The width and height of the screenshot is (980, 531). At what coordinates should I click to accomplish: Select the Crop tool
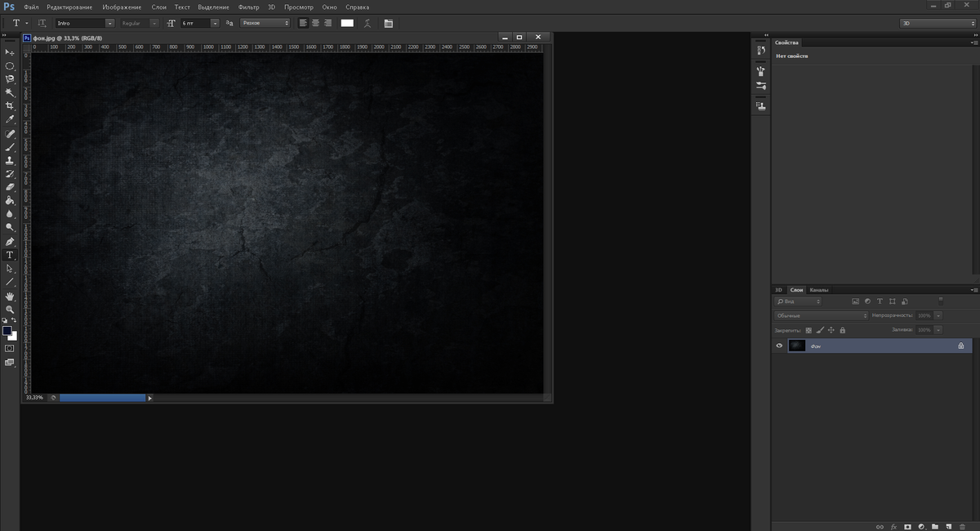pyautogui.click(x=10, y=106)
